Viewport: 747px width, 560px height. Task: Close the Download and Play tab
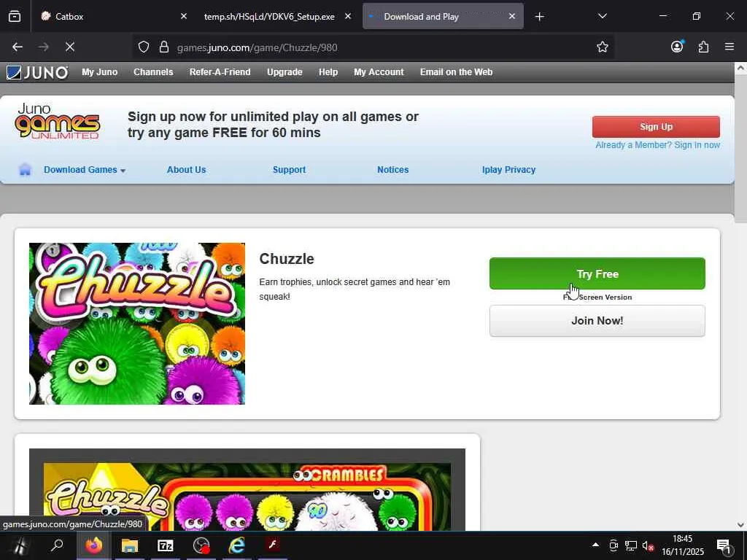[512, 16]
